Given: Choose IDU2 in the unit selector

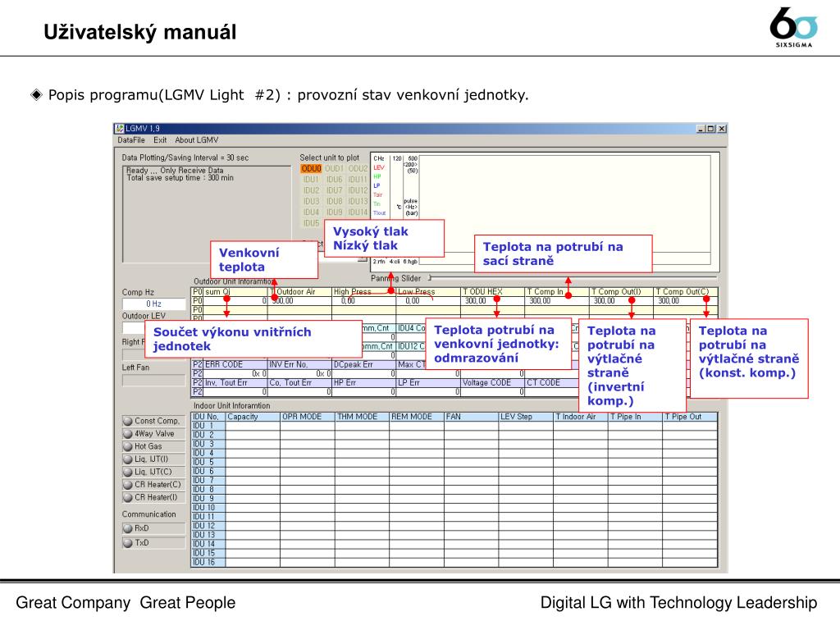Looking at the screenshot, I should coord(311,190).
